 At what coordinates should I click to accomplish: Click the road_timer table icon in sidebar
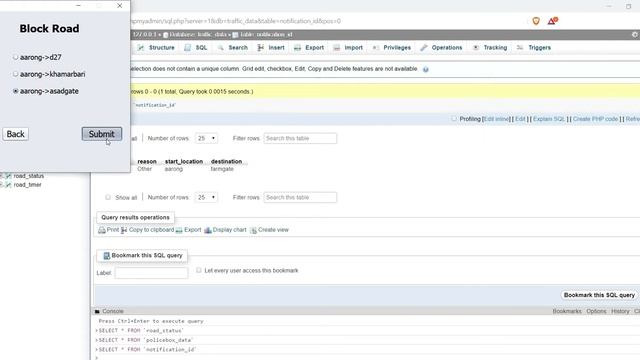point(8,185)
